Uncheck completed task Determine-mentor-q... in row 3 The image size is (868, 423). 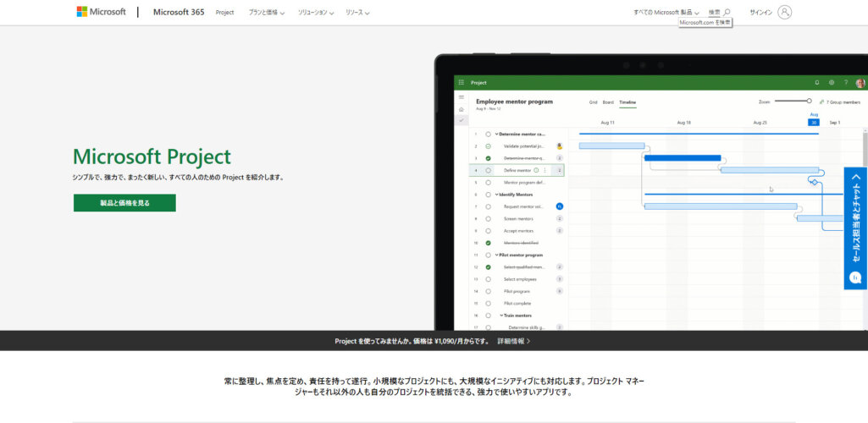coord(488,158)
